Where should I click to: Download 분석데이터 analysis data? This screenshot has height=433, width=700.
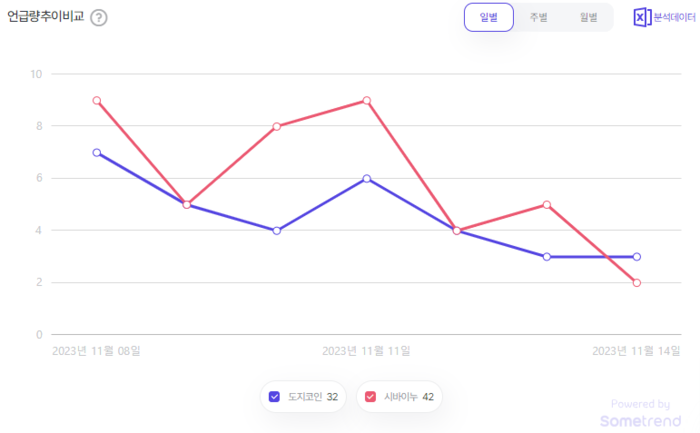click(674, 17)
